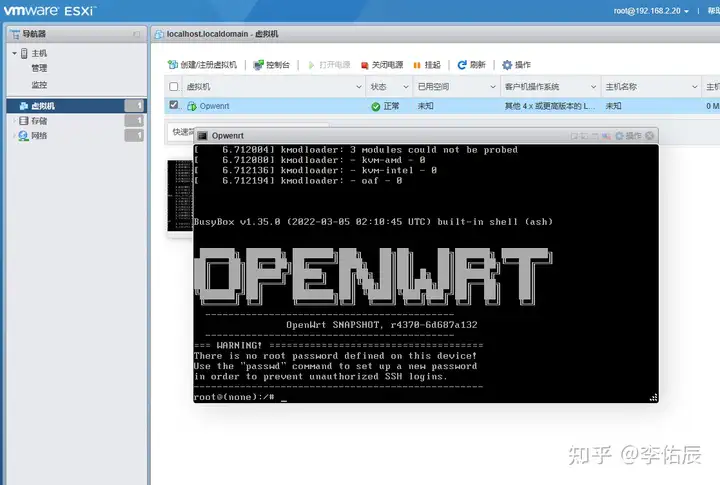This screenshot has width=720, height=485.
Task: Select 管理 under 主机
Action: [x=39, y=68]
